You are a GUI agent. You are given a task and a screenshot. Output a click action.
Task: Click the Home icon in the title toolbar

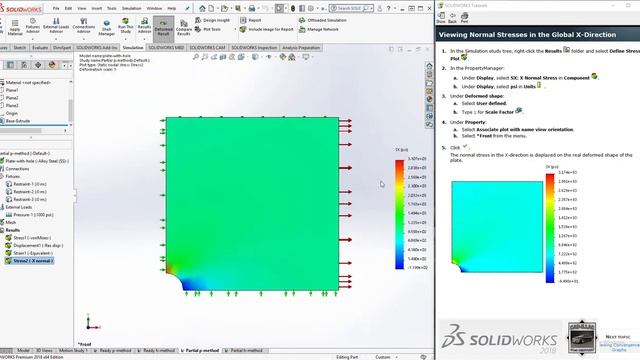[202, 8]
